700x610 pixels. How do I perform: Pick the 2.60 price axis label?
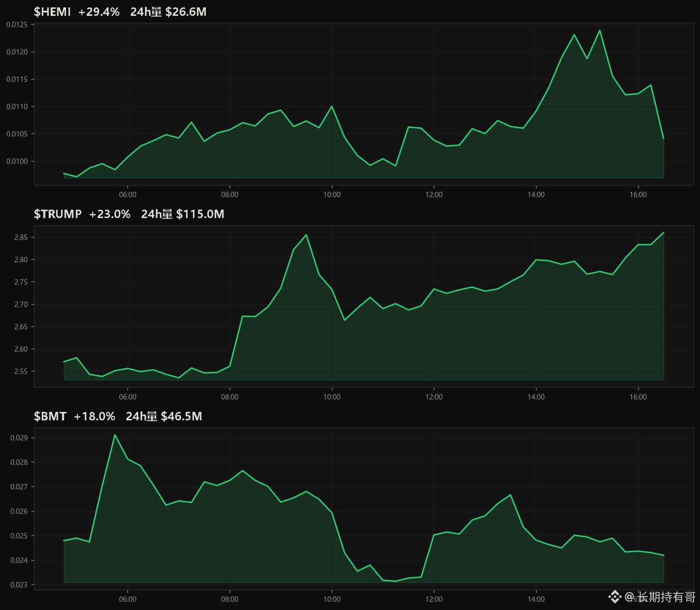click(21, 349)
